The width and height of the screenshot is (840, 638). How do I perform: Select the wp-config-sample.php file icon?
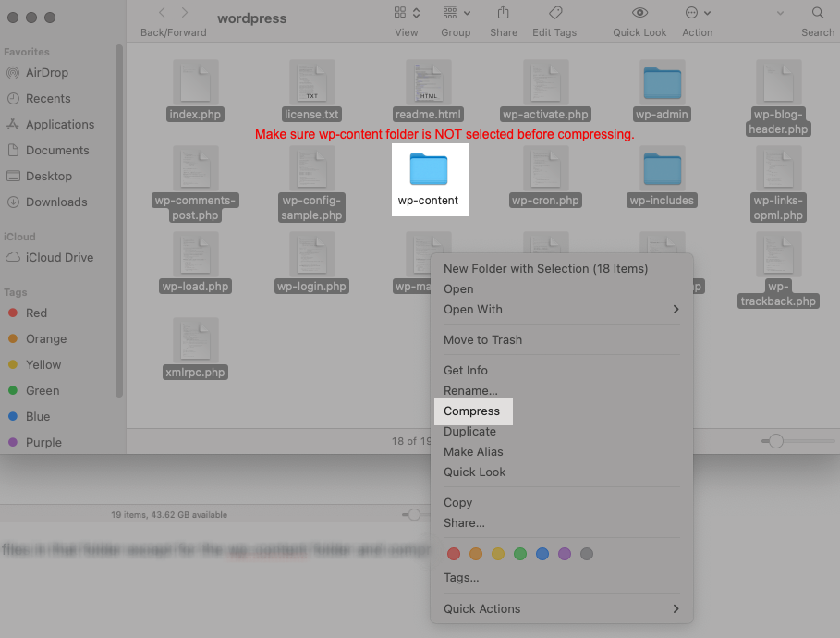(311, 168)
